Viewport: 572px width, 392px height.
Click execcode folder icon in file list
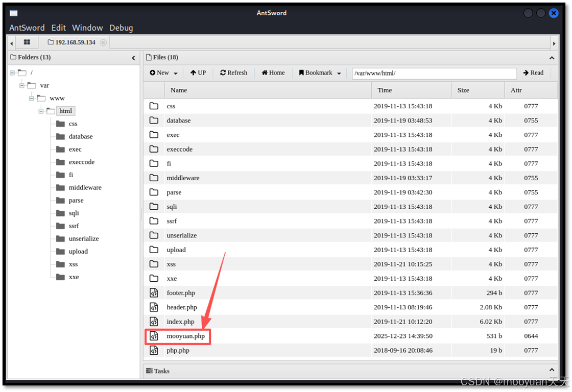[154, 149]
